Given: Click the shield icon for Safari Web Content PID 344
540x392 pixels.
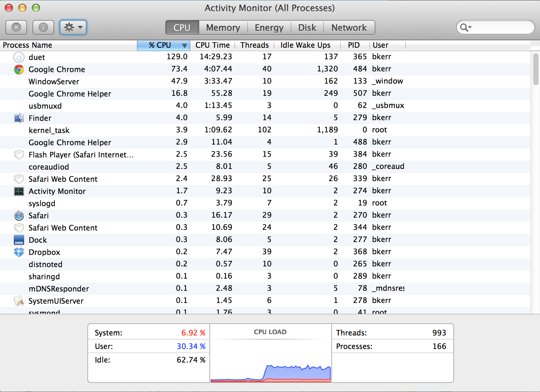Looking at the screenshot, I should click(x=19, y=228).
